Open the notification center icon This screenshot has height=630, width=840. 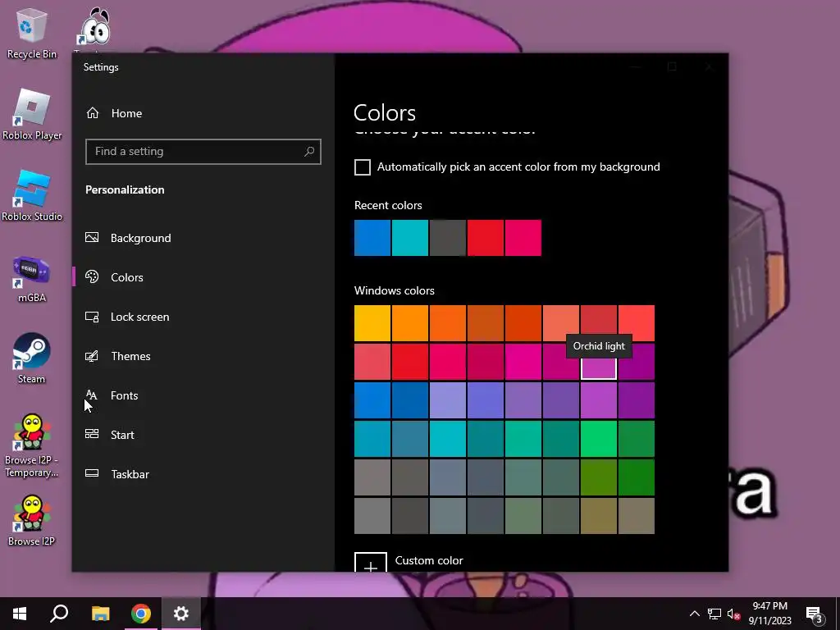pos(815,614)
